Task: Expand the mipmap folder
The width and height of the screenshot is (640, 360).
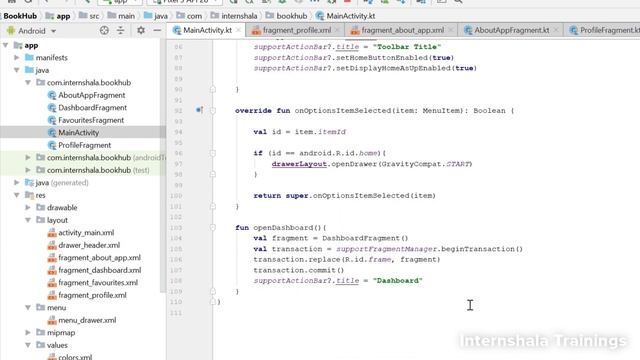Action: tap(28, 333)
